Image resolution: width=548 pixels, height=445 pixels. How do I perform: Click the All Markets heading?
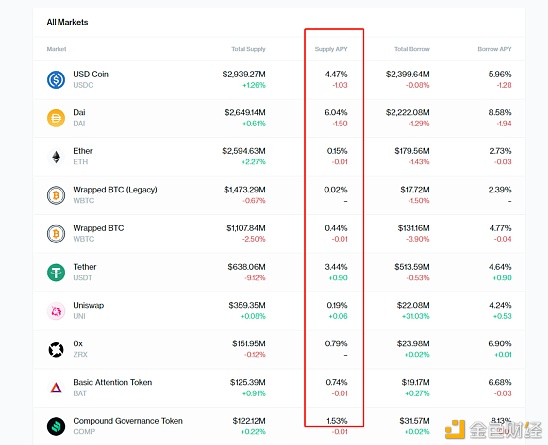pos(67,22)
